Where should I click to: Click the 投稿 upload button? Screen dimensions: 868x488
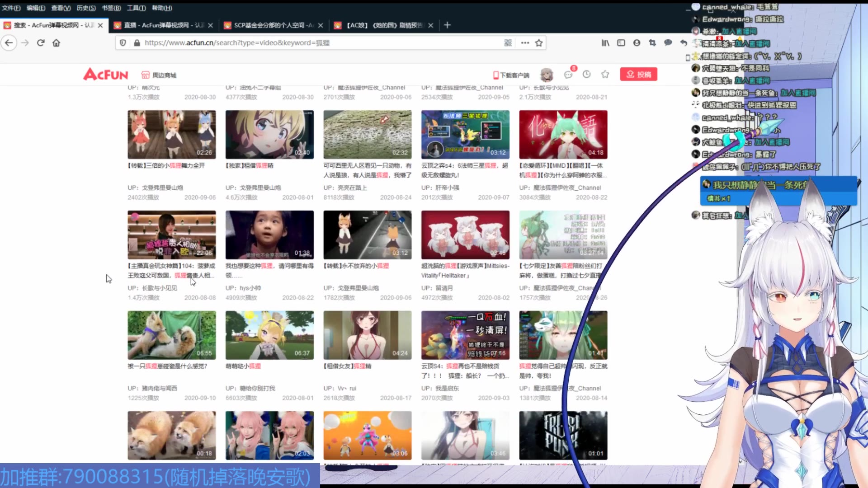(638, 74)
